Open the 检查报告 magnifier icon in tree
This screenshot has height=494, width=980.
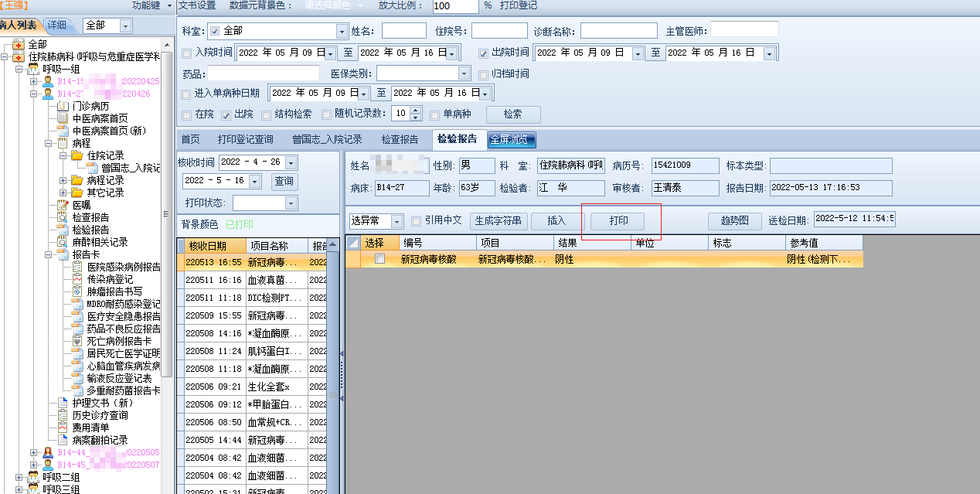click(x=63, y=217)
